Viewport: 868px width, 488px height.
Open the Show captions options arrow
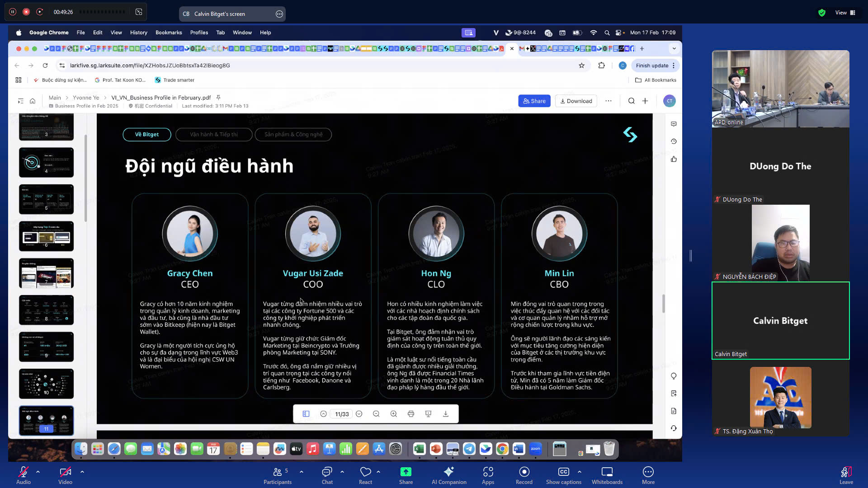click(x=580, y=472)
